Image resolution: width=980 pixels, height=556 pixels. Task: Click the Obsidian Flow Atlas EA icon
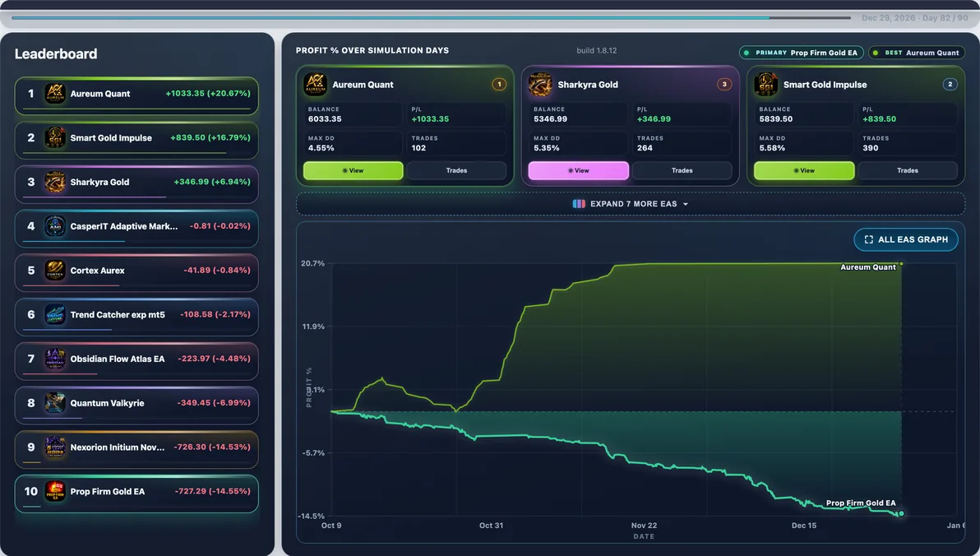point(55,359)
